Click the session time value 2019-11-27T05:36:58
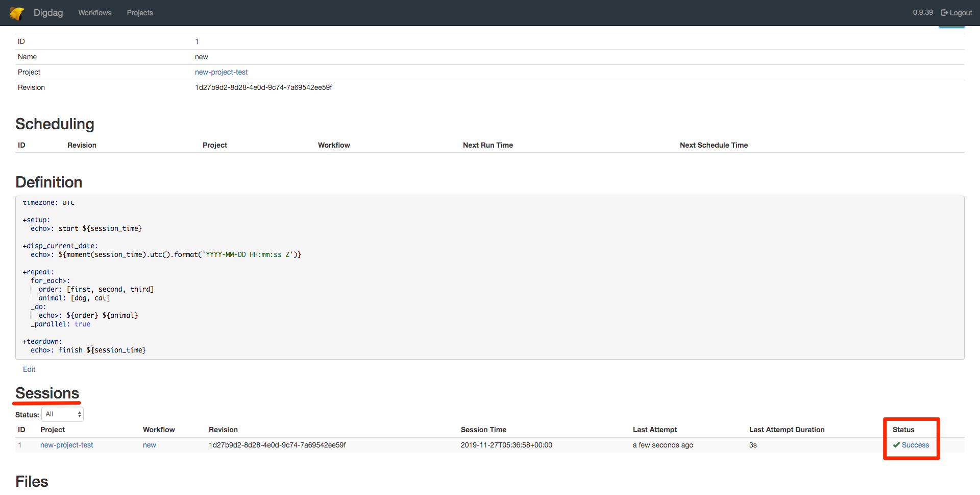This screenshot has height=495, width=980. tap(506, 445)
